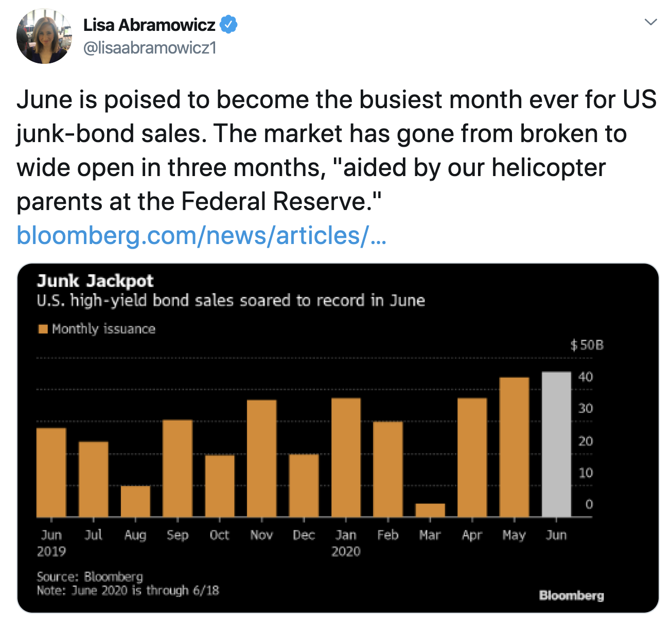Expand the tweet options chevron
Screen dimensions: 672x626
click(x=651, y=22)
